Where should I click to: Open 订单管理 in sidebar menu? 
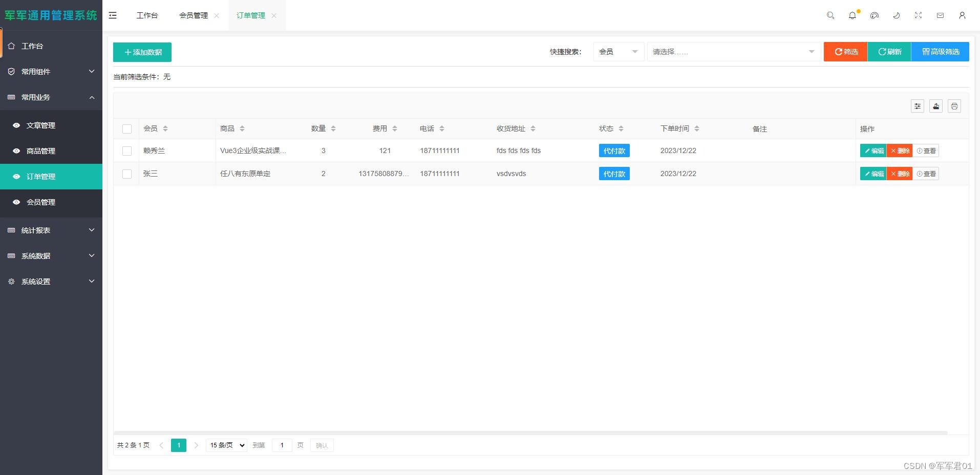click(51, 177)
